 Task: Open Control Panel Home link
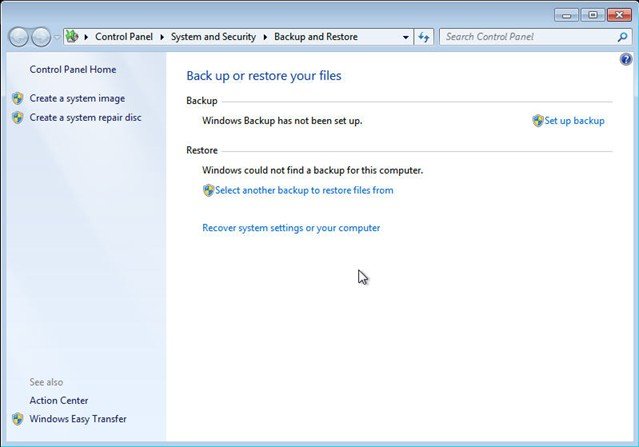click(73, 70)
